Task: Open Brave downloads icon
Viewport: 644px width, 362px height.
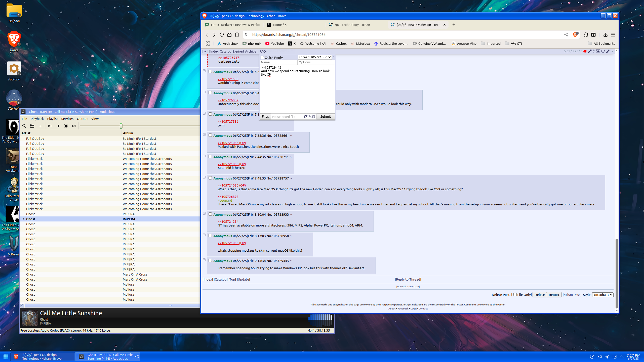Action: 605,35
